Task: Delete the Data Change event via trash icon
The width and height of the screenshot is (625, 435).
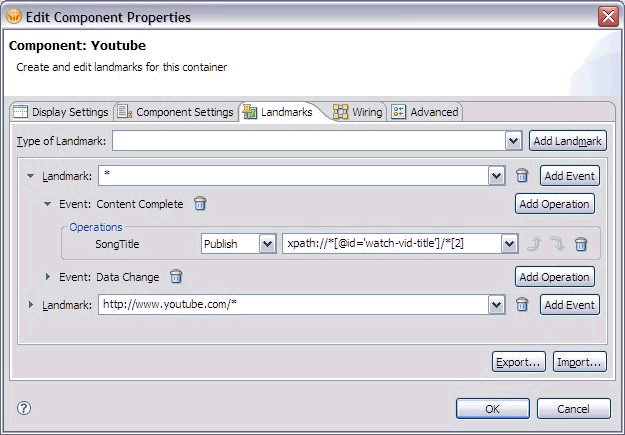Action: pos(176,276)
